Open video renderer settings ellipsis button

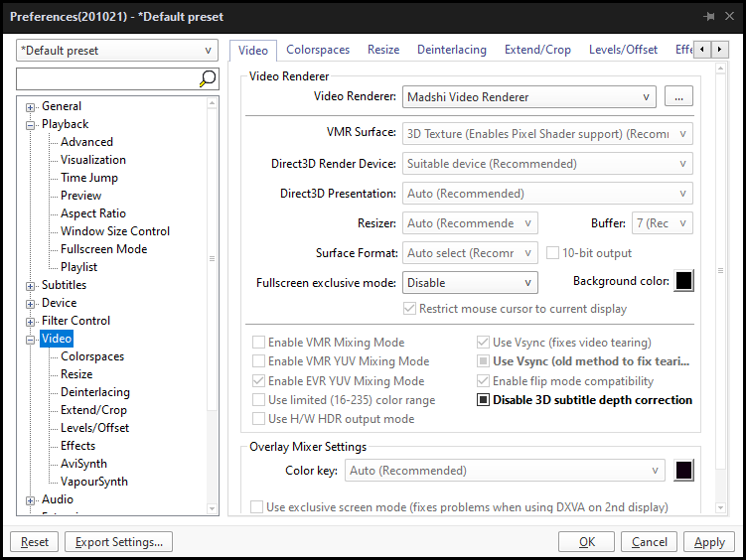click(678, 96)
